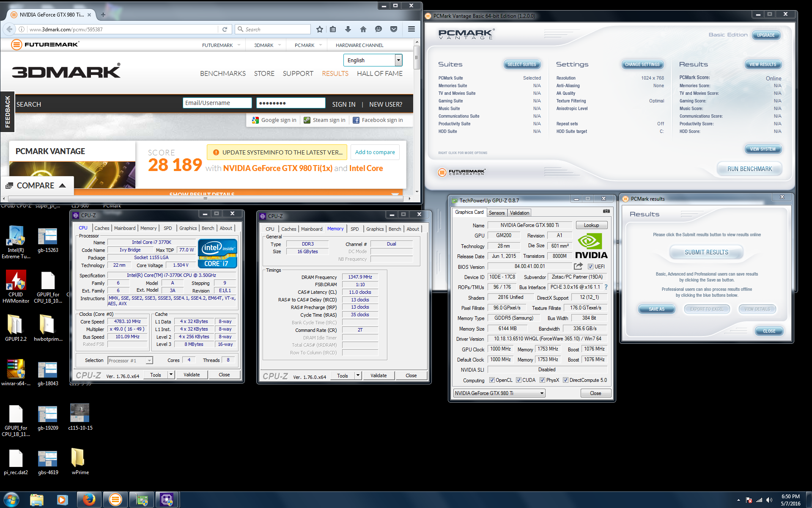Screen dimensions: 812x508
Task: Open the CPU-Z taskbar icon
Action: coord(167,500)
